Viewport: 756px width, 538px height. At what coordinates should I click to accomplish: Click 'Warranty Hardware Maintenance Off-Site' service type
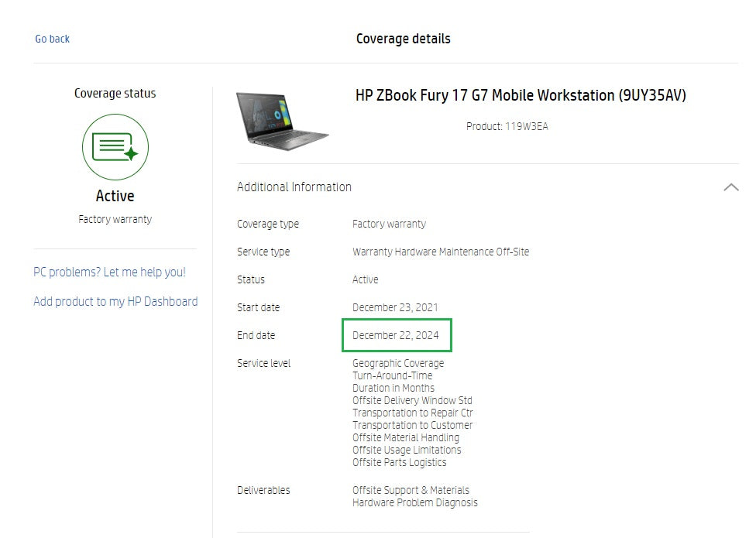pyautogui.click(x=441, y=252)
